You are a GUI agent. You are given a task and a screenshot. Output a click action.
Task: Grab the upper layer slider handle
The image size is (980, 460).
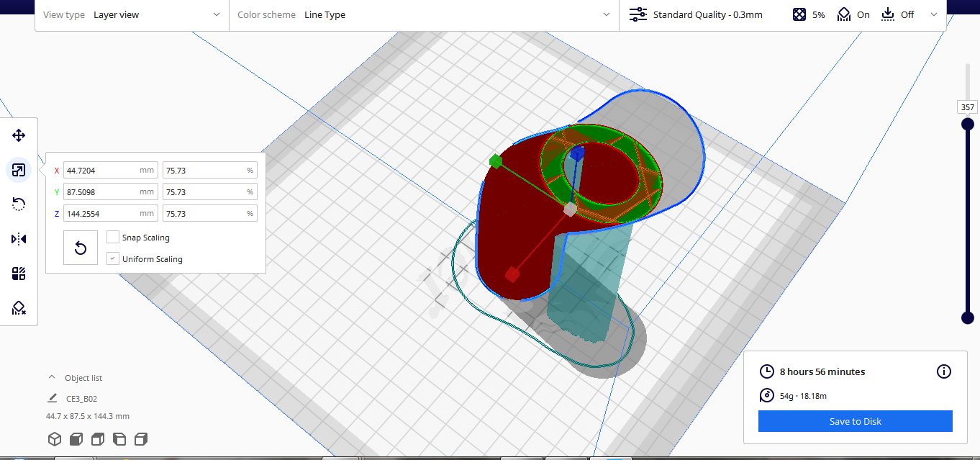click(968, 125)
